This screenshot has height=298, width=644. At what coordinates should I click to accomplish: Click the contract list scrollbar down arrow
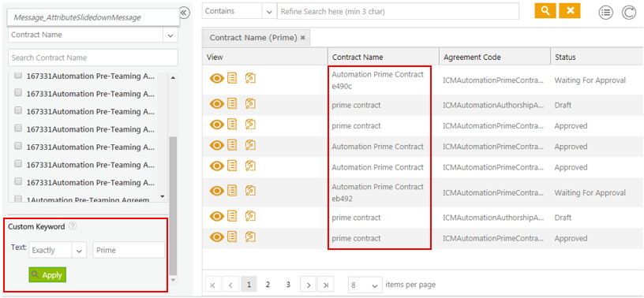tap(162, 196)
